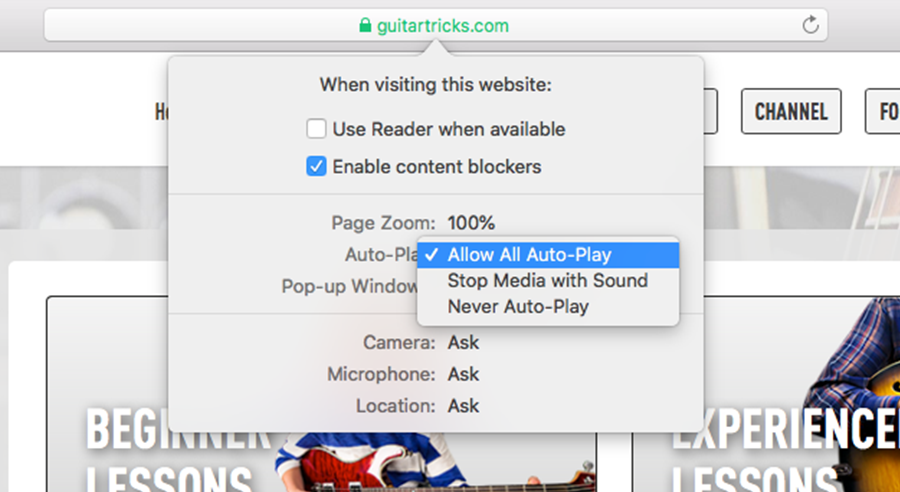Click the reload page icon
The height and width of the screenshot is (492, 900).
click(x=810, y=25)
